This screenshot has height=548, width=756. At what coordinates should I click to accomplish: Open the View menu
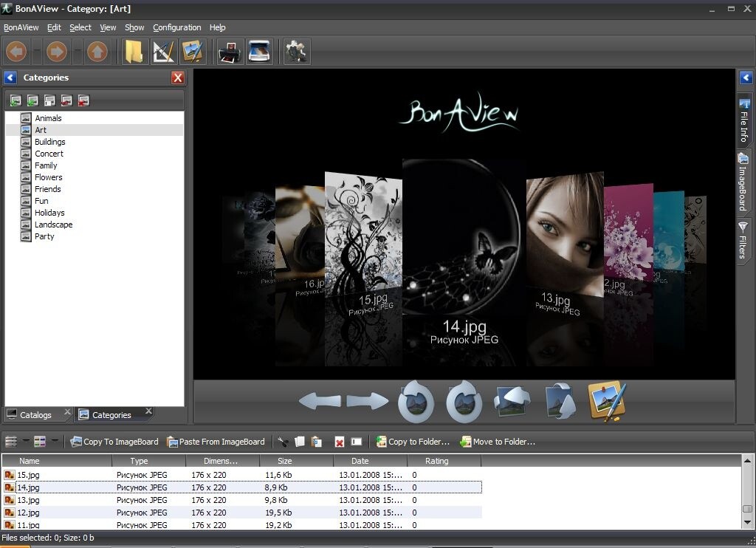[x=108, y=27]
